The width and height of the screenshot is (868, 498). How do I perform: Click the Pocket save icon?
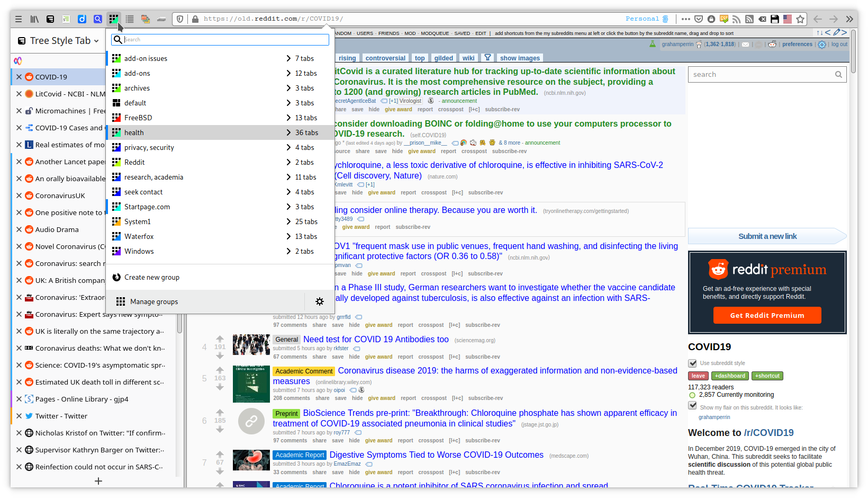699,19
